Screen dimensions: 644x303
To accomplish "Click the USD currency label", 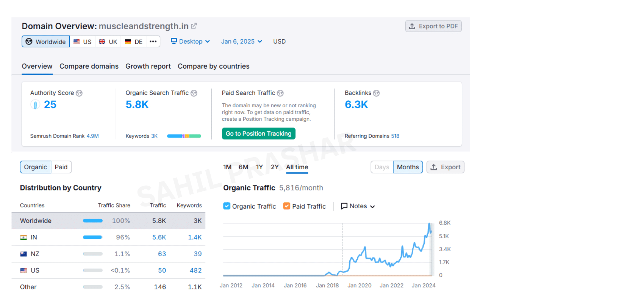I will 280,41.
